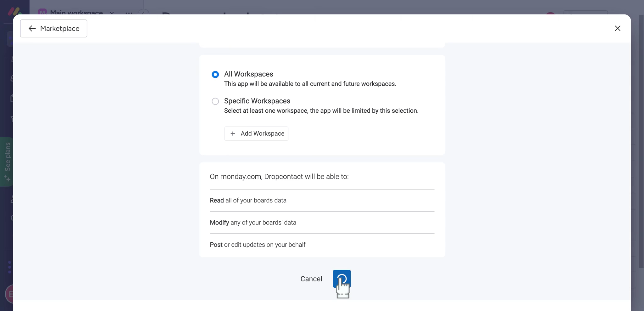Click the Add Workspace button
This screenshot has width=644, height=311.
point(256,133)
